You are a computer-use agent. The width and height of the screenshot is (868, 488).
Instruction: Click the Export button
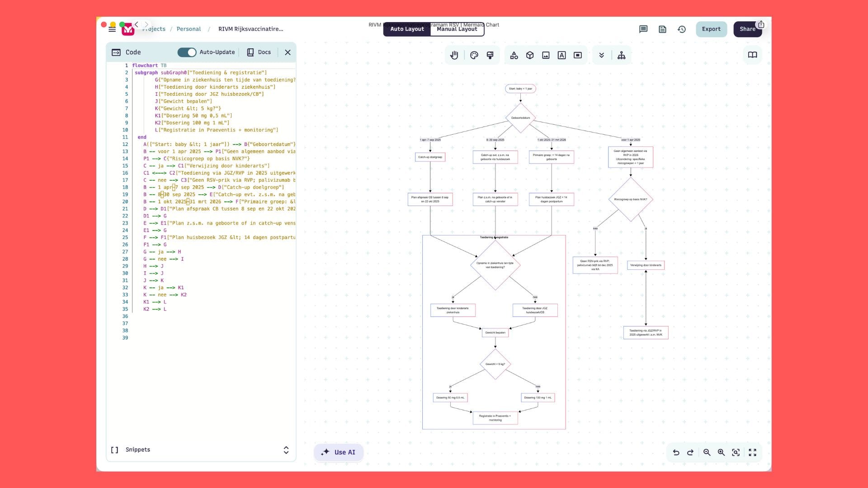[x=711, y=29]
